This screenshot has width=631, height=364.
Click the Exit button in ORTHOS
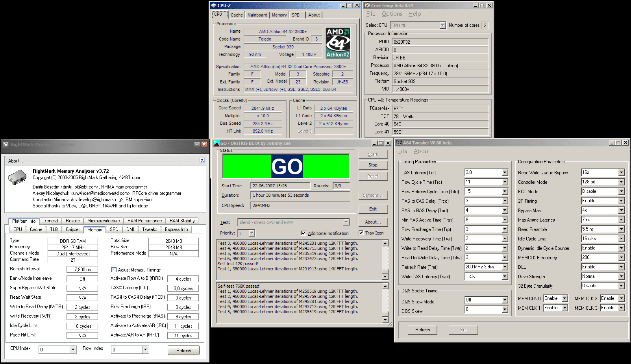(x=373, y=209)
